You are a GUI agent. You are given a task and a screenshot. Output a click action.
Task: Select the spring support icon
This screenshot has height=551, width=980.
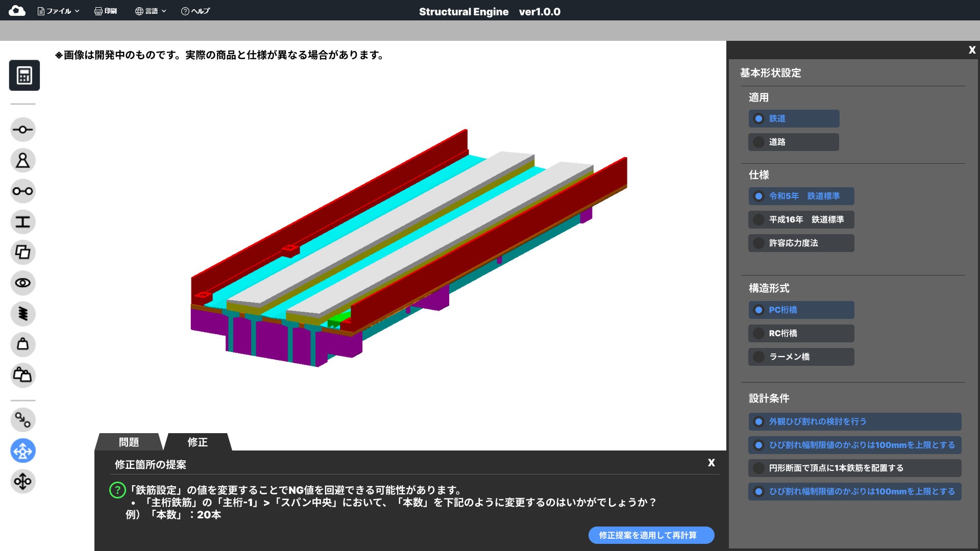pos(23,314)
